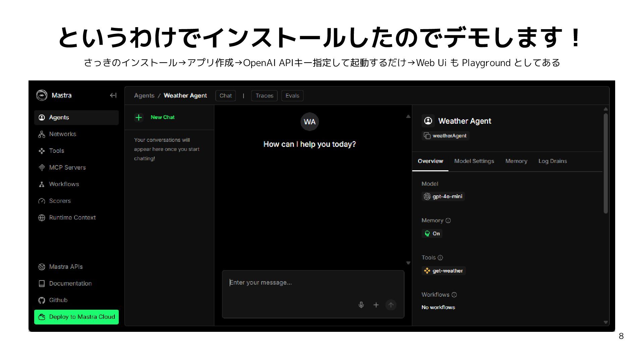Copy the weatherAgent ID via copy icon
The height and width of the screenshot is (362, 644).
(427, 136)
